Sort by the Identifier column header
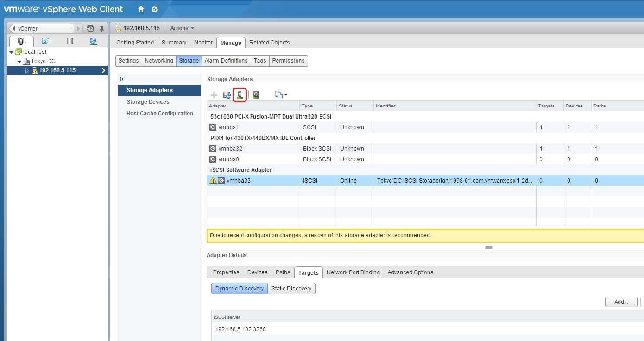 click(x=455, y=106)
